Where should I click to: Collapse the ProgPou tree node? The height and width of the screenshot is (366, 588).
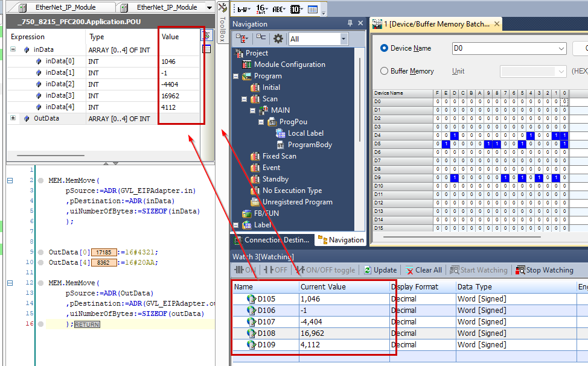click(x=261, y=122)
